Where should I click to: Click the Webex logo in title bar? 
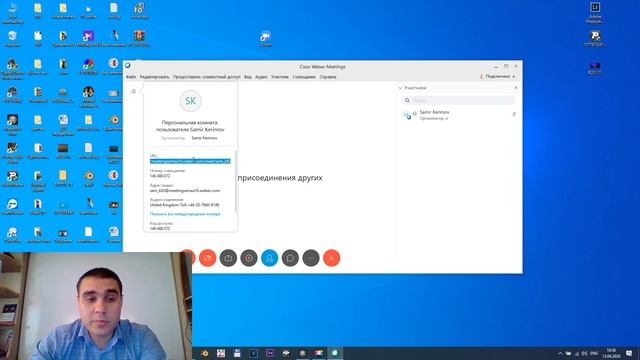click(128, 66)
